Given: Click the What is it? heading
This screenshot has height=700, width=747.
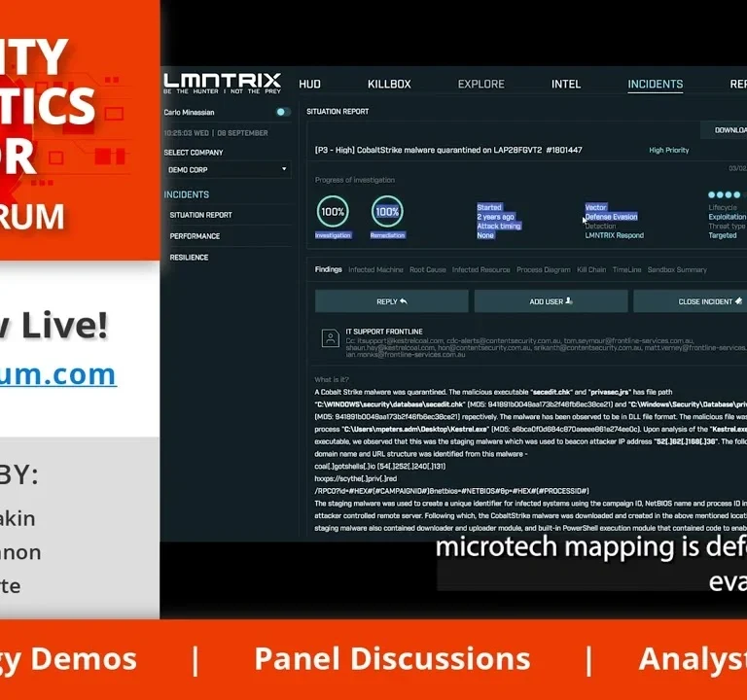Looking at the screenshot, I should (332, 379).
